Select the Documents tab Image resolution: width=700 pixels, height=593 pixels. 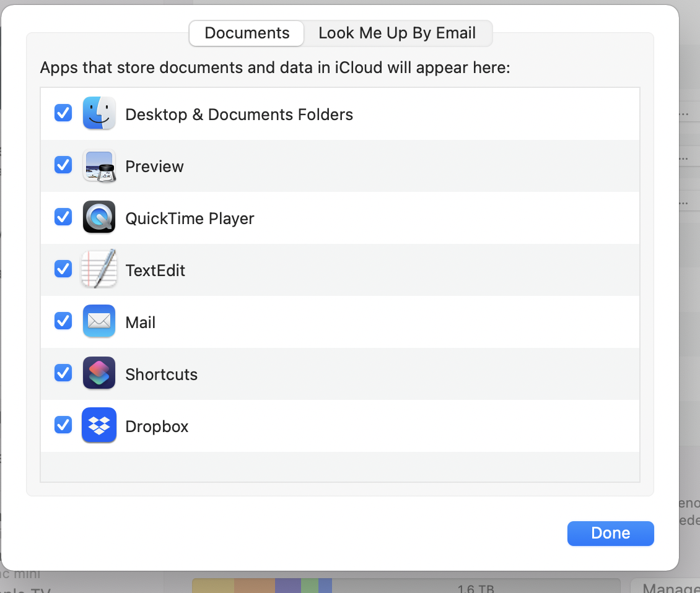pos(247,33)
